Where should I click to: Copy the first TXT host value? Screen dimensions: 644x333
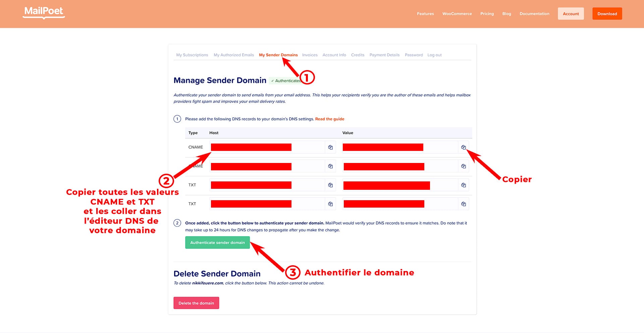[x=330, y=185]
